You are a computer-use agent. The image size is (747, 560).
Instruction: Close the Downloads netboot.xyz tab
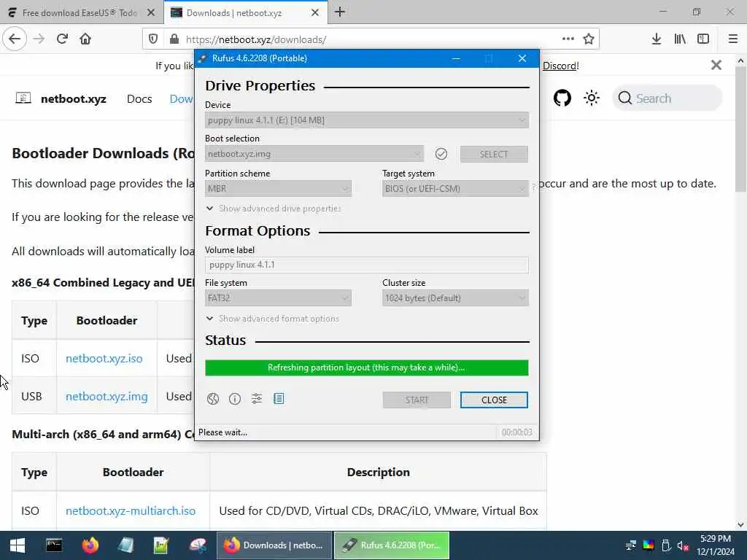[315, 13]
